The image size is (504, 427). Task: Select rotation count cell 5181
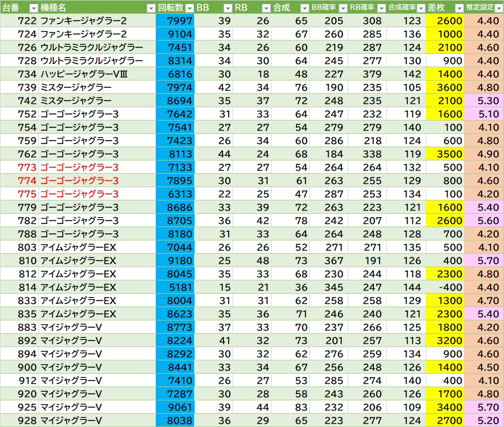175,287
